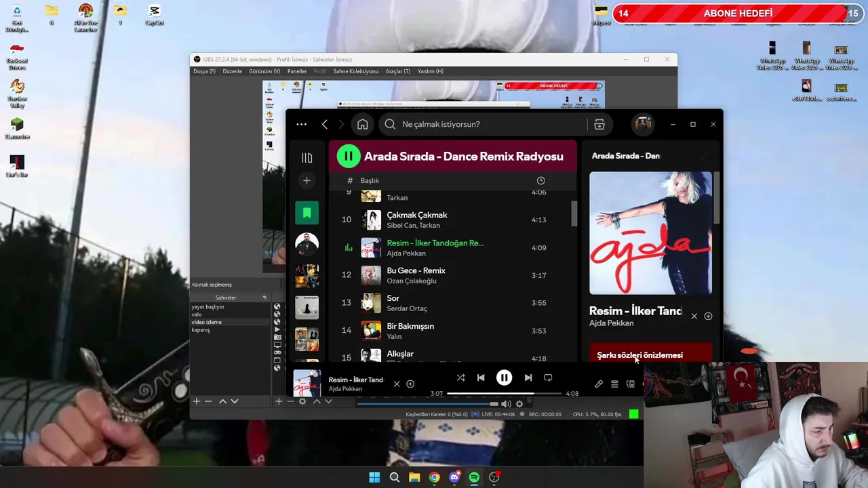Screen dimensions: 868x488
Task: Open artist Ozan Çolakoğlu link
Action: (412, 281)
